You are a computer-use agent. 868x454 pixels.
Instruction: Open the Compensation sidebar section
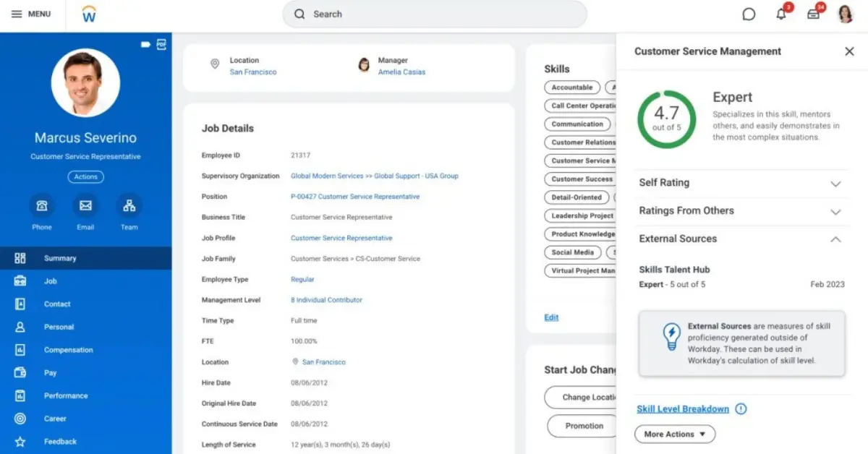(x=68, y=350)
